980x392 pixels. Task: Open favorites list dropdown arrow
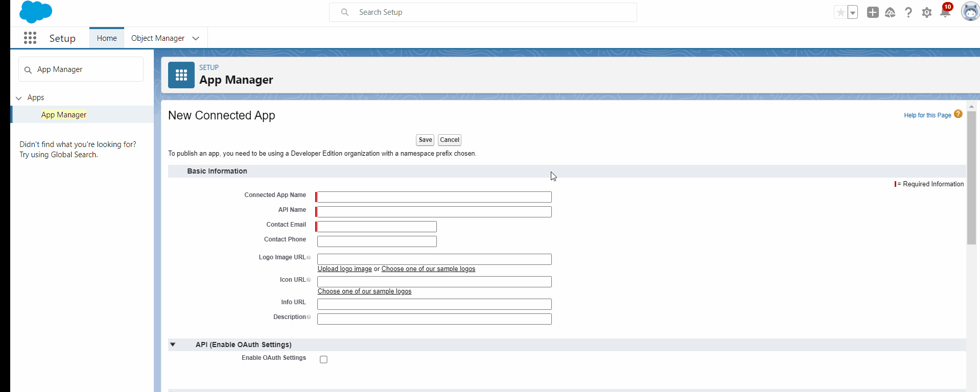(x=852, y=12)
